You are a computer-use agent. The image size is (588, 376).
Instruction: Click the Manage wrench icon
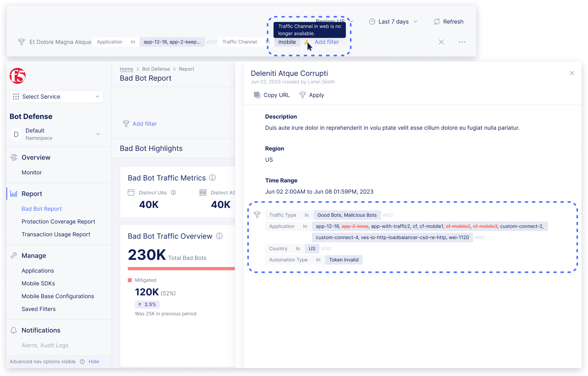point(14,256)
